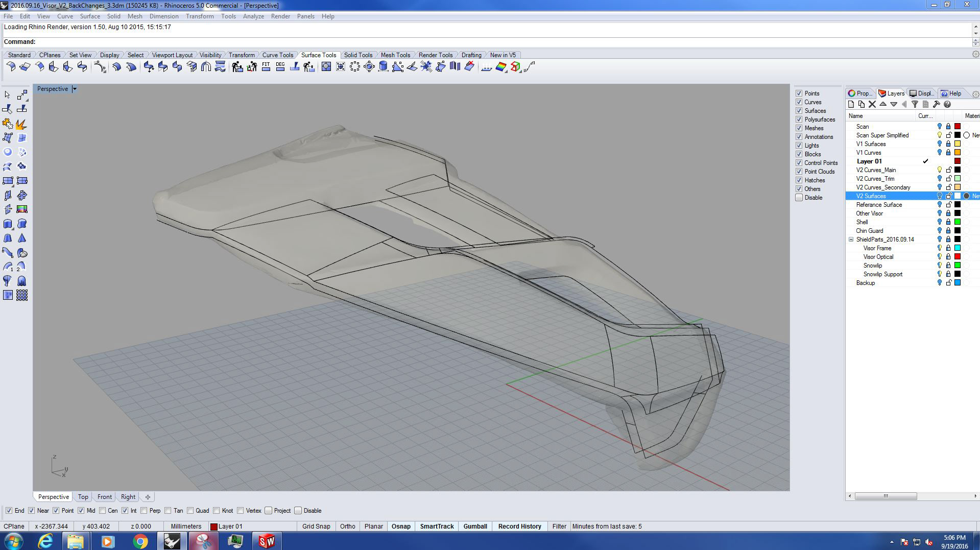Open the layer filter funnel icon
Screen dimensions: 980x550
pyautogui.click(x=915, y=104)
